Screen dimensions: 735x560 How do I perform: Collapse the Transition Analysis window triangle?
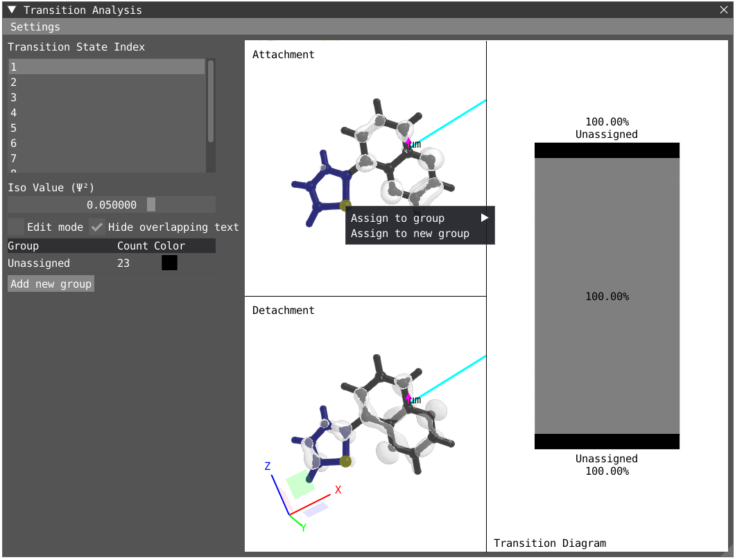12,10
